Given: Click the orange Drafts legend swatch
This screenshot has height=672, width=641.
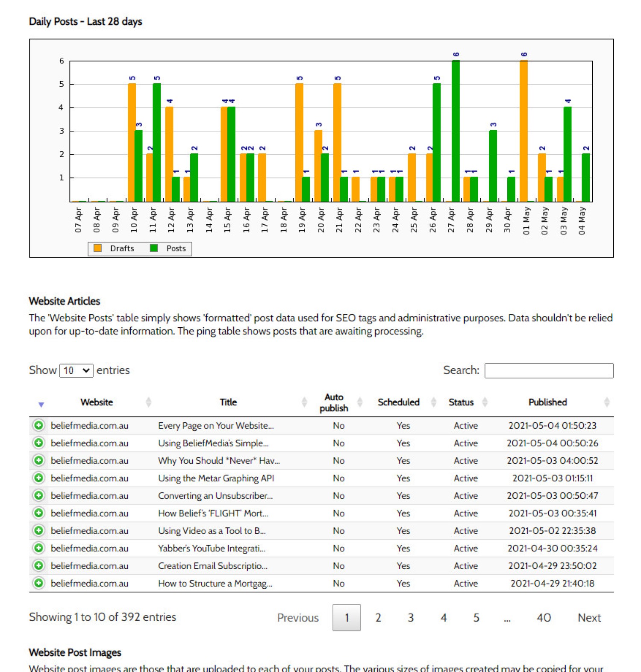Looking at the screenshot, I should [98, 248].
